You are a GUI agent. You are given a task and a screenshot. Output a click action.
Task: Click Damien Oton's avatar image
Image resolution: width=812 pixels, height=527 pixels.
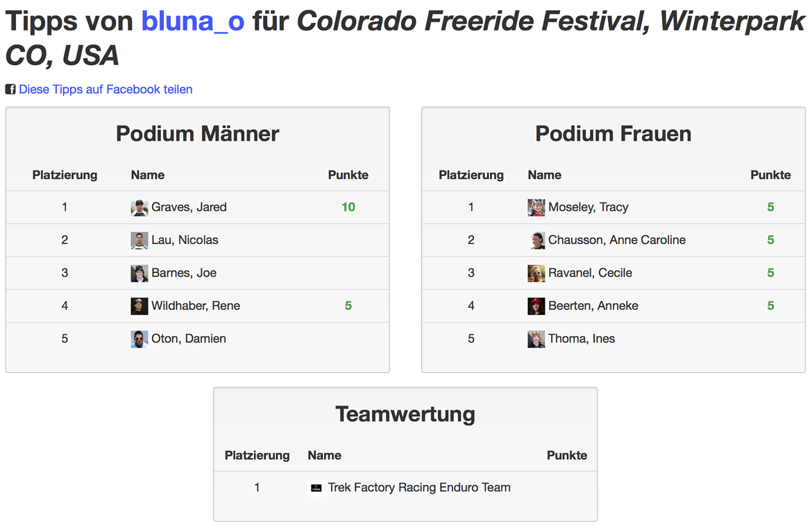tap(139, 339)
